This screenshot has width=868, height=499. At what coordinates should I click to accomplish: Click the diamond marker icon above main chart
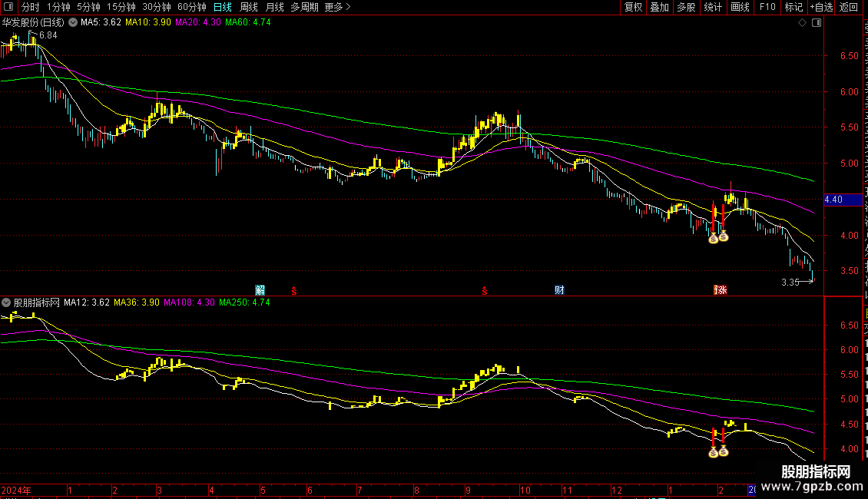click(x=802, y=23)
